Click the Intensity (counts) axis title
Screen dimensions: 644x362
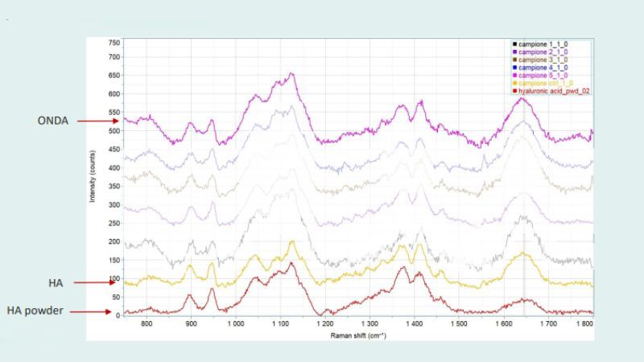[93, 176]
